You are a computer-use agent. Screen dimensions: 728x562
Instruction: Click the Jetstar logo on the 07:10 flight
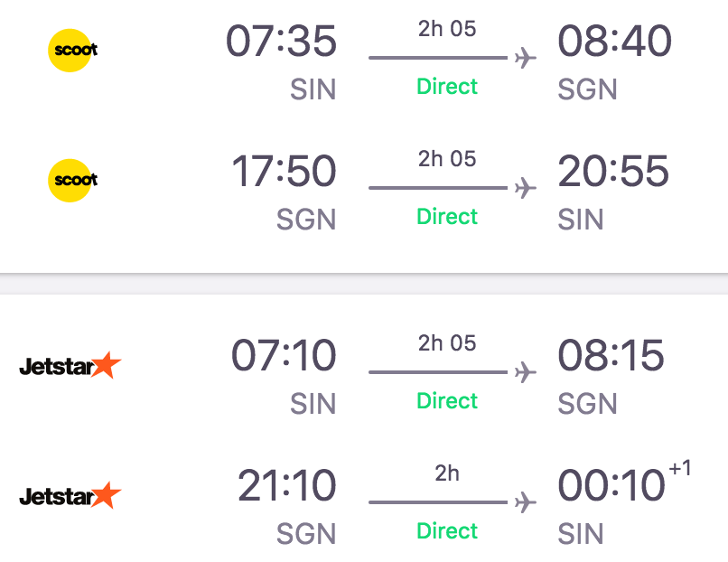[70, 365]
